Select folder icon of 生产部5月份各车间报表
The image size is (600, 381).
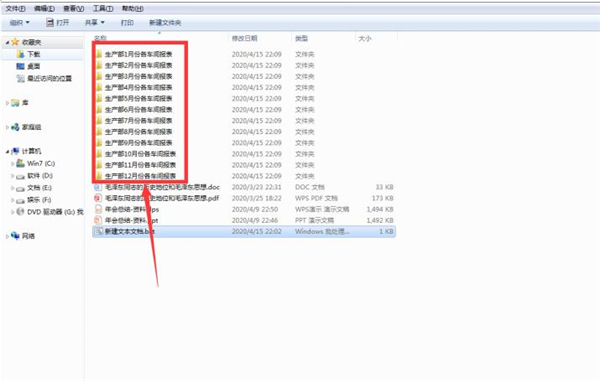(99, 98)
